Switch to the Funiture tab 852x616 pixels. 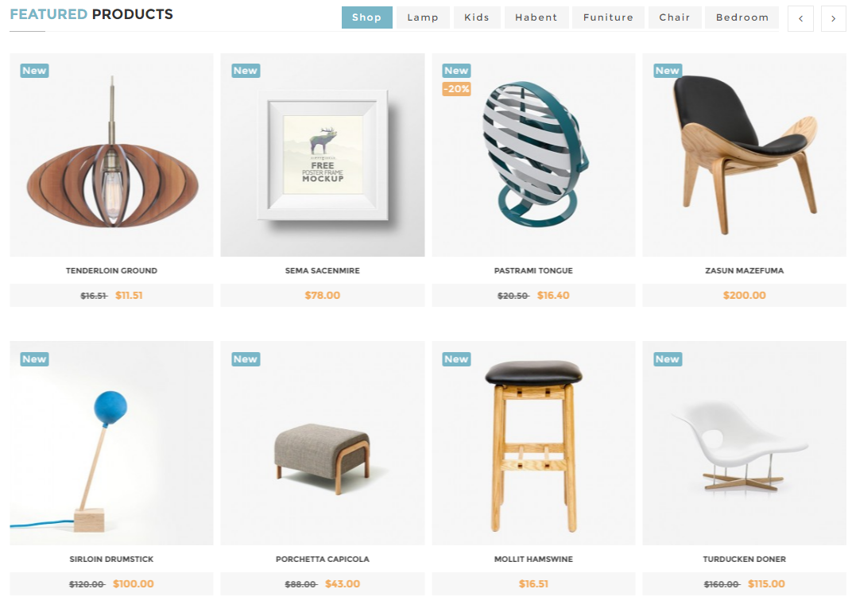tap(608, 17)
